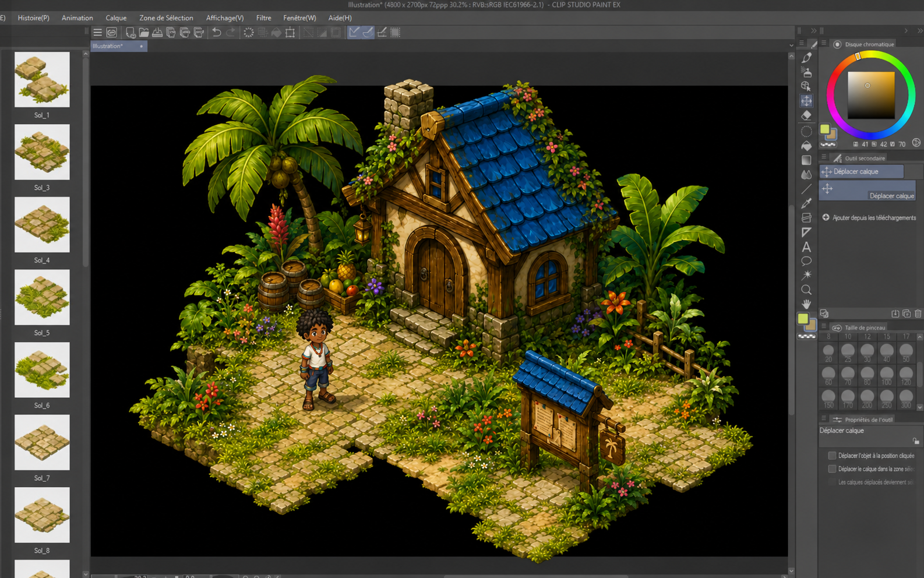Select the Selection area (dashed circle) tool
924x578 pixels.
coord(806,131)
